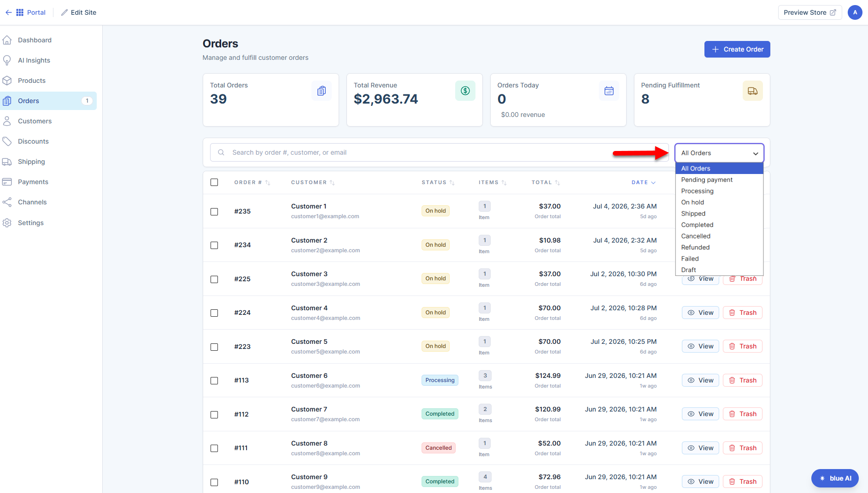Click the external link icon on Preview Store
Screen dimensions: 868x493
click(833, 12)
